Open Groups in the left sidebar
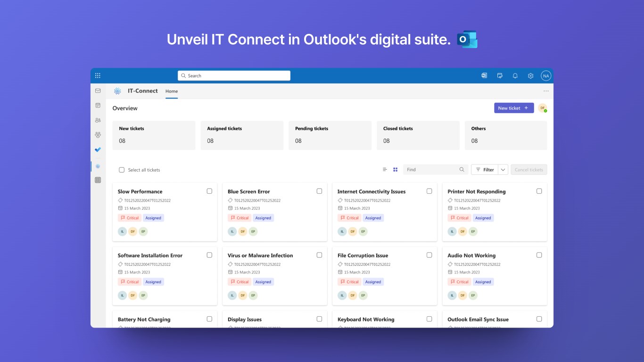Viewport: 644px width, 362px height. tap(98, 135)
